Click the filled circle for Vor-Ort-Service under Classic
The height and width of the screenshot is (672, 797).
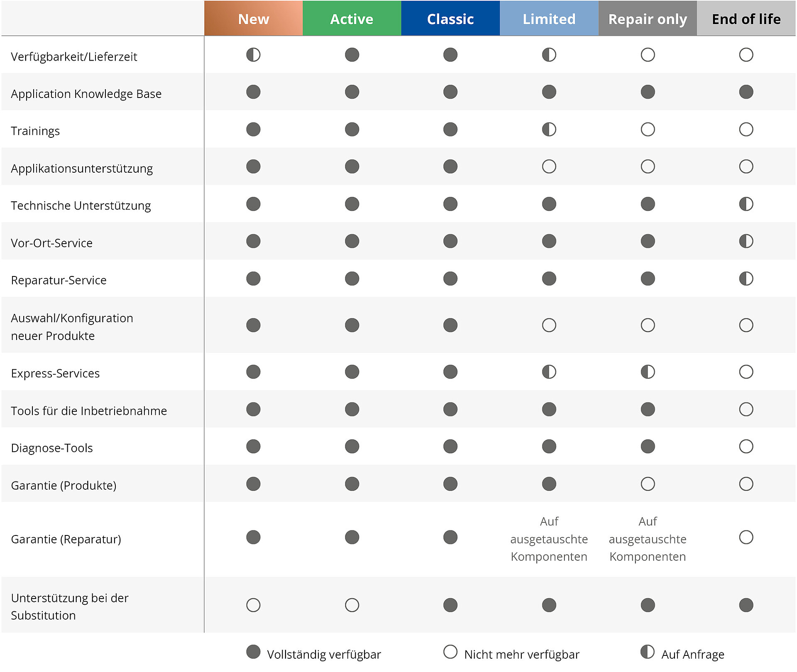(450, 241)
